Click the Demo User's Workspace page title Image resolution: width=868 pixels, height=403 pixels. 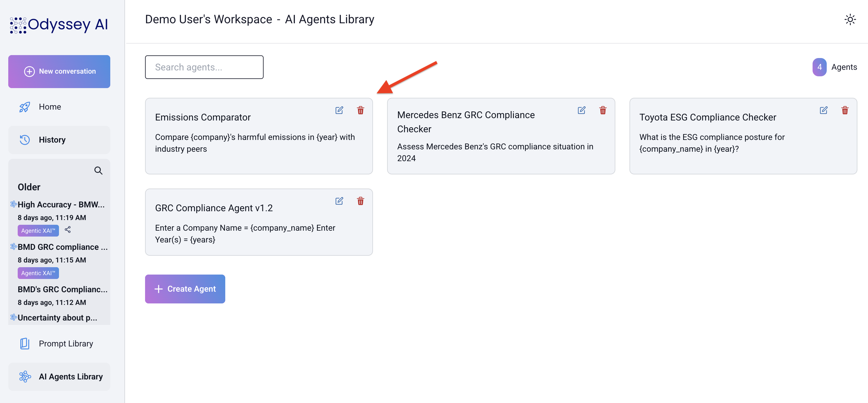[x=259, y=19]
